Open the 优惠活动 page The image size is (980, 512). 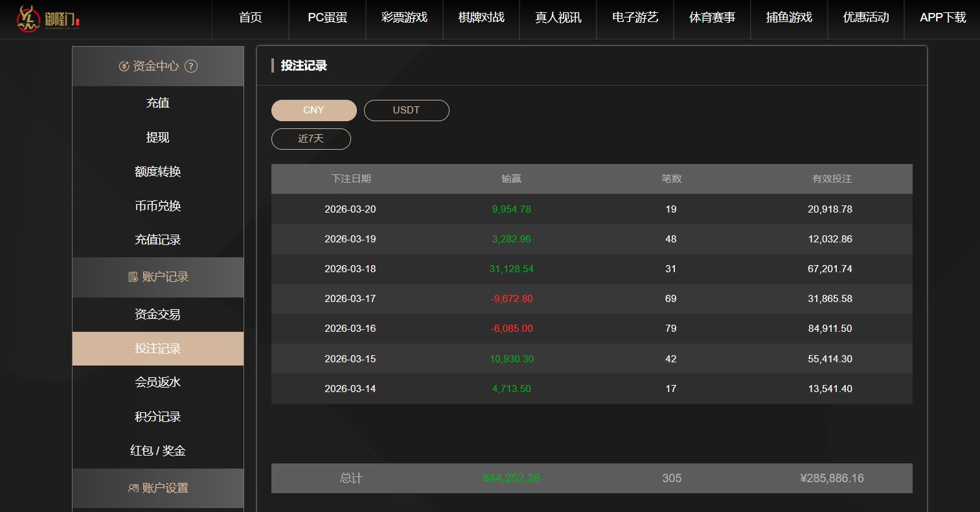point(865,18)
